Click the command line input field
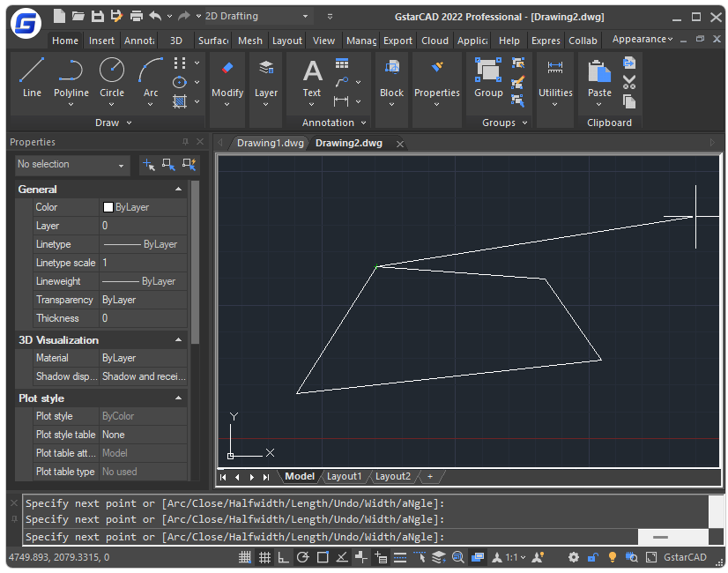 331,537
